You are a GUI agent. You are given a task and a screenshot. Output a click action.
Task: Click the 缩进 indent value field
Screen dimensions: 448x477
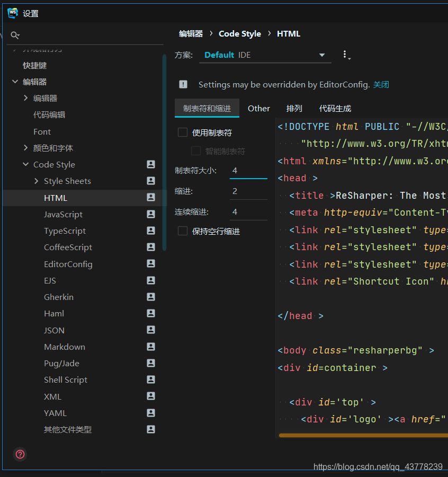tap(248, 191)
